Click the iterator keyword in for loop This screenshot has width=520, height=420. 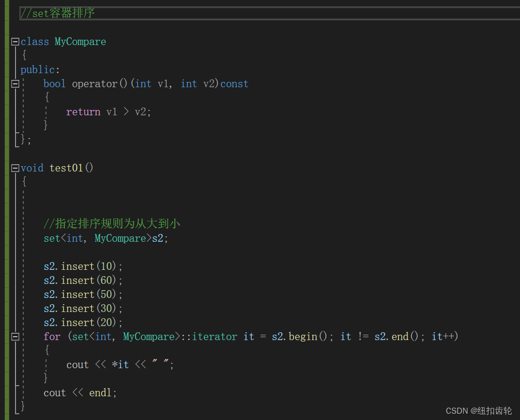click(214, 336)
